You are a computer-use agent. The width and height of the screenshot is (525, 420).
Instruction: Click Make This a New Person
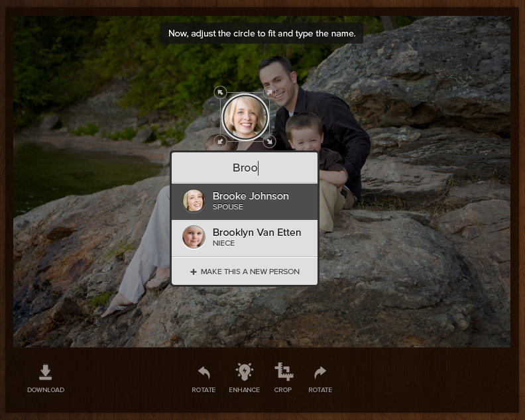click(x=245, y=272)
